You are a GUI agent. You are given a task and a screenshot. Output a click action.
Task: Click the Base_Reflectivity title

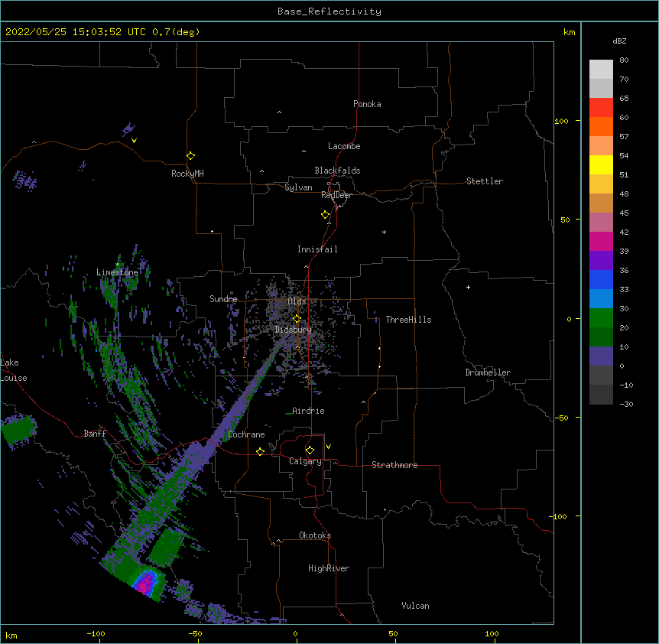point(329,11)
